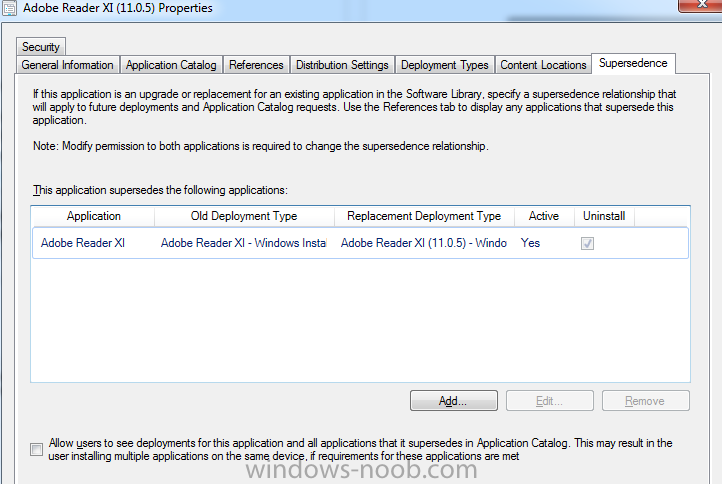Enable Allow users to see deployments checkbox
Viewport: 722px width, 484px height.
click(36, 449)
